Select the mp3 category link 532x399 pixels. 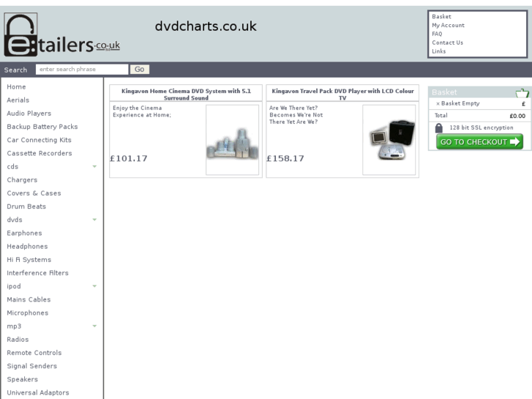point(14,327)
